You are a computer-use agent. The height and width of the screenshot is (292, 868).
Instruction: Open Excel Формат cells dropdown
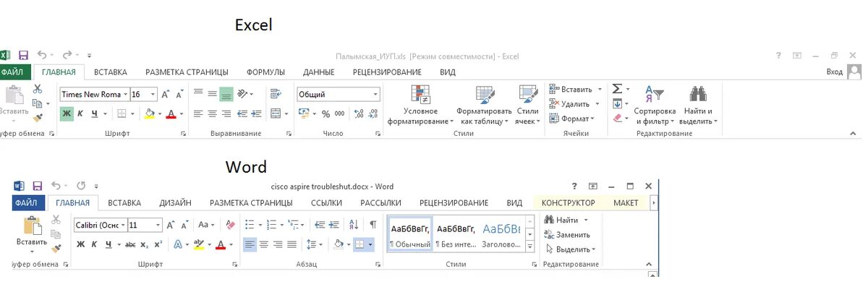point(571,119)
